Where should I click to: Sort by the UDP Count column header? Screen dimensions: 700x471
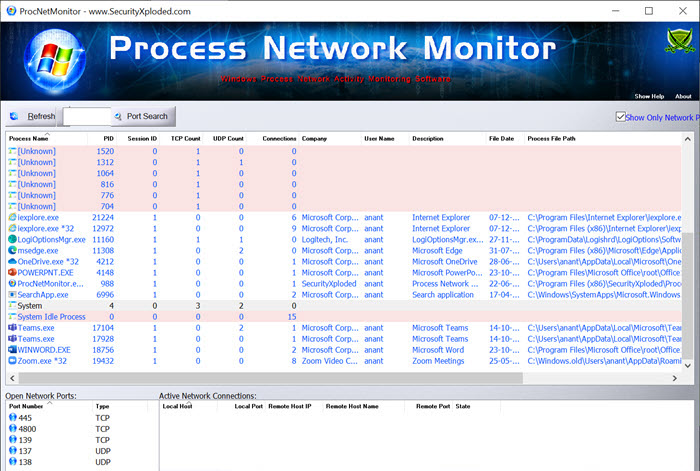point(228,138)
